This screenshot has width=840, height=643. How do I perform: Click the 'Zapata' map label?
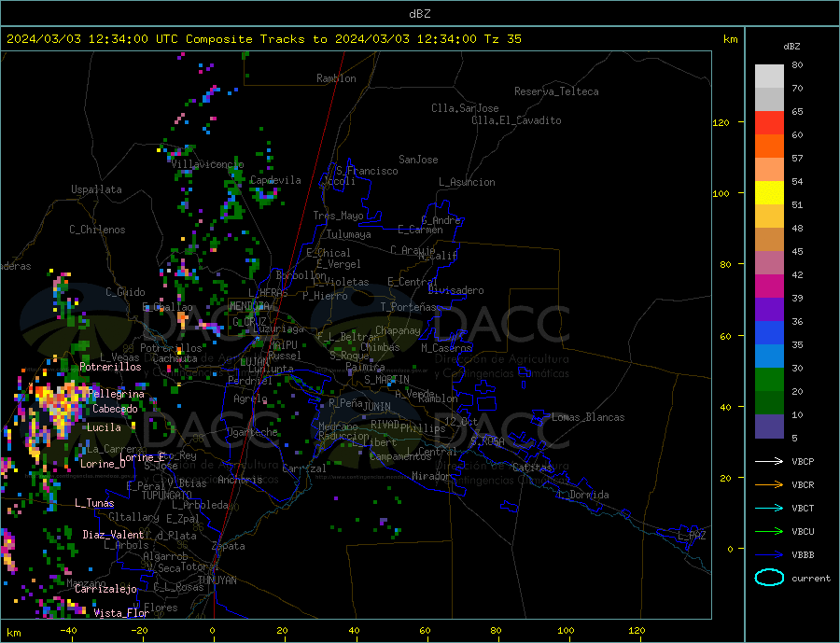pos(229,546)
